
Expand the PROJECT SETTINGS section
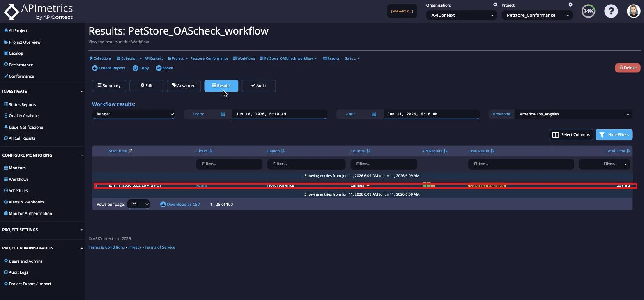tap(42, 230)
